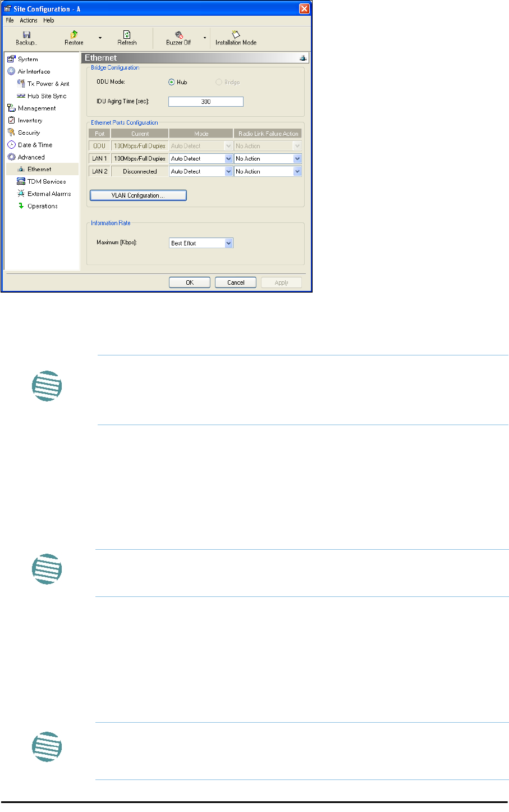
Task: Click the OK button
Action: [190, 282]
